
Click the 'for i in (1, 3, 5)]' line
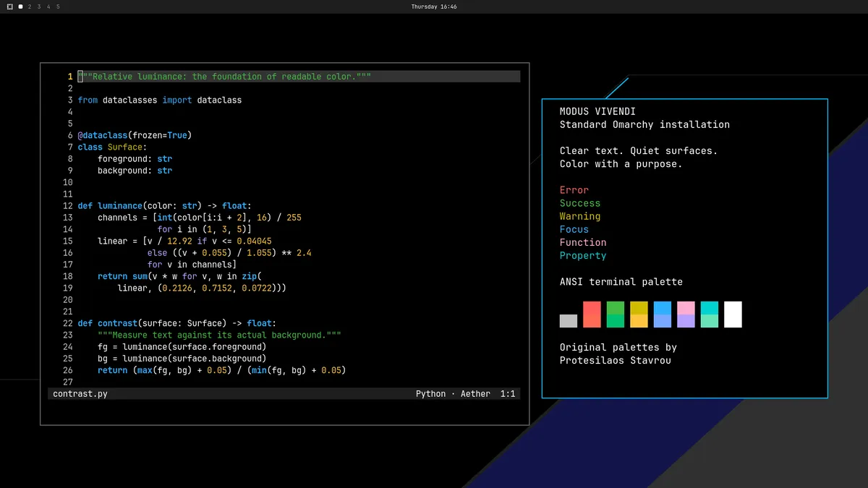click(x=204, y=229)
